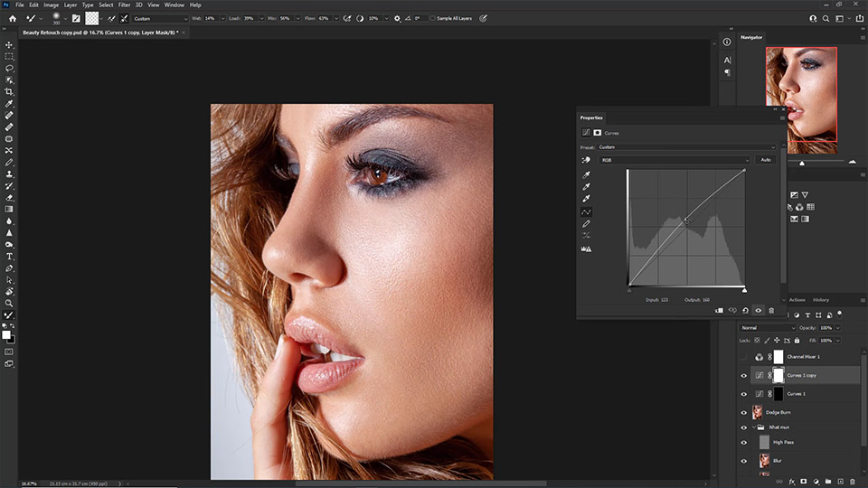
Task: Collapse the Nhat mun layer group
Action: click(755, 427)
